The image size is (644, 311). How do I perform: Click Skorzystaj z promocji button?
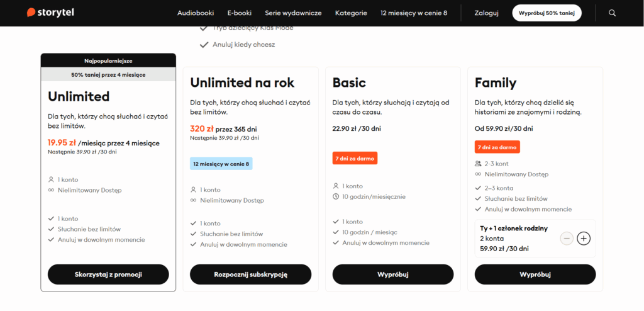pyautogui.click(x=108, y=274)
